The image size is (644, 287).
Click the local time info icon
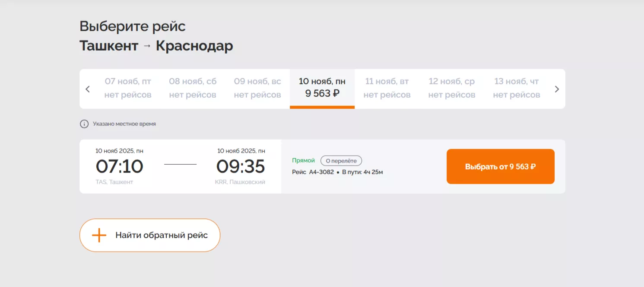click(x=84, y=124)
